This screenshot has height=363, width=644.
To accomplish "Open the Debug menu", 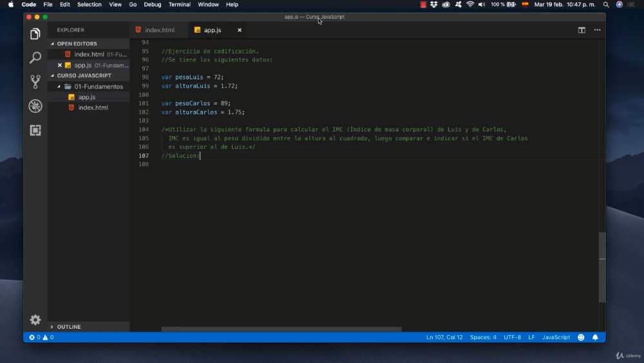I will click(153, 5).
